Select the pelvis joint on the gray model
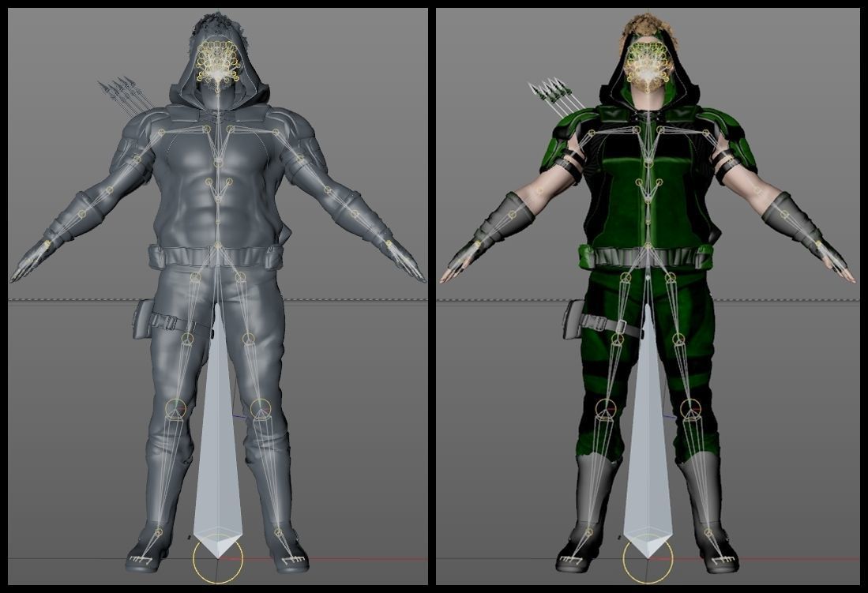Screen dimensions: 868x593 pos(218,246)
